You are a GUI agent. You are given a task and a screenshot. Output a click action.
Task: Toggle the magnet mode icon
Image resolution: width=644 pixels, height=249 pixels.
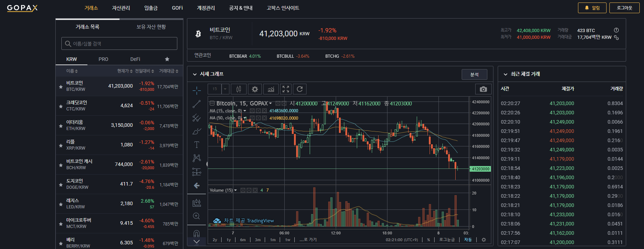(197, 233)
